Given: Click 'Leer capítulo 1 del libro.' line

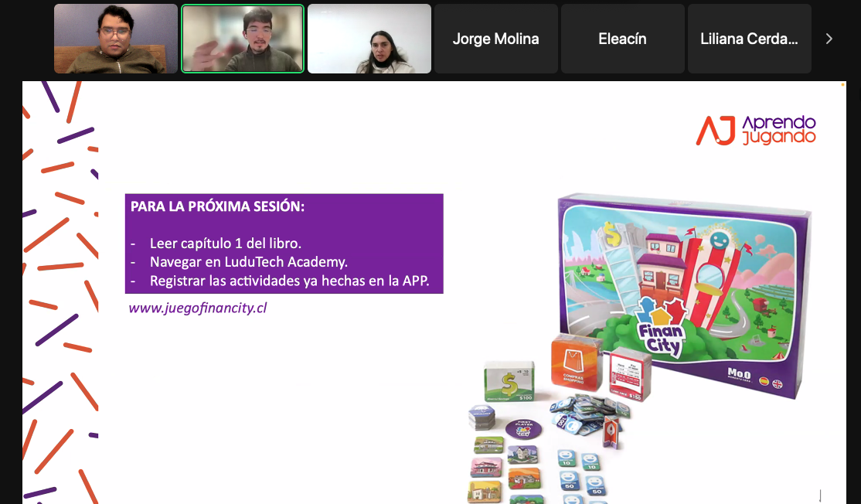Looking at the screenshot, I should pos(226,243).
